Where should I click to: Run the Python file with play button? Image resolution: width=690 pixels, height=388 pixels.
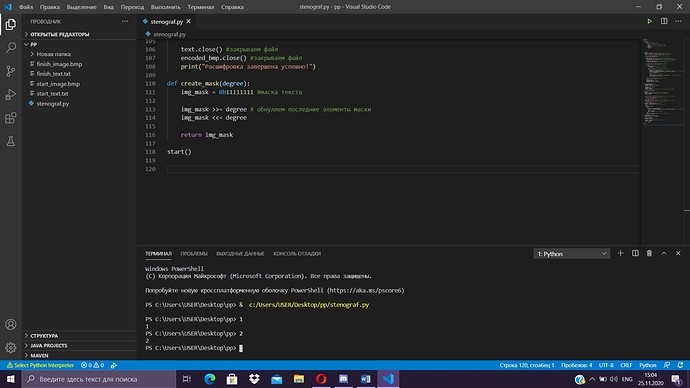tap(649, 21)
